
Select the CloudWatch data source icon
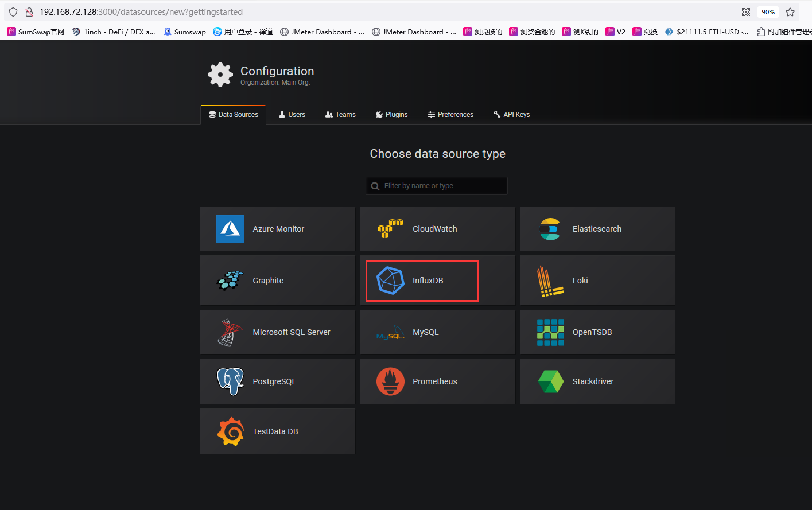pyautogui.click(x=390, y=228)
